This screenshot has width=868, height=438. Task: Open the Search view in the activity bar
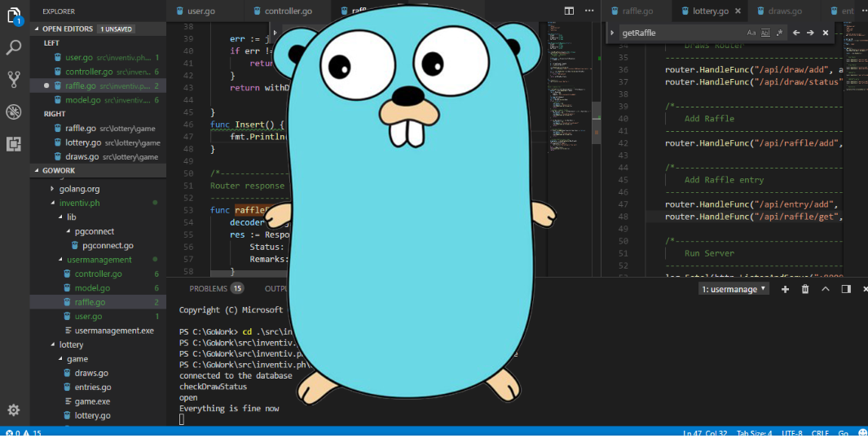[13, 47]
